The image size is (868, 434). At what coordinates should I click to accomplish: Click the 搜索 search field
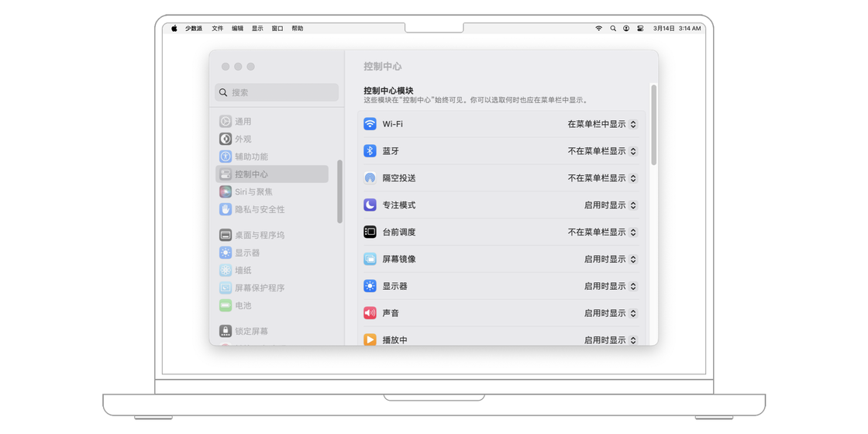277,92
